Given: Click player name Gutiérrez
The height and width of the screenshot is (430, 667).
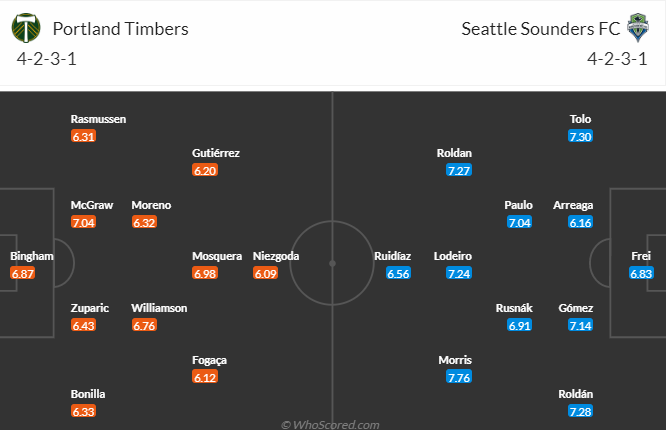Looking at the screenshot, I should point(216,153).
